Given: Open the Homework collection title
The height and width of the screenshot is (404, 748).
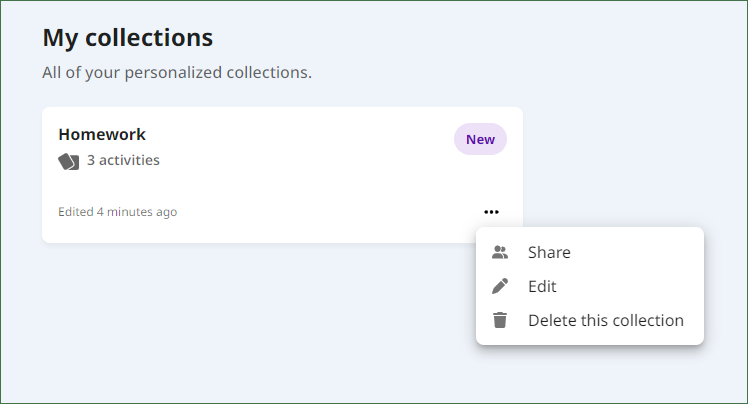Looking at the screenshot, I should point(102,135).
